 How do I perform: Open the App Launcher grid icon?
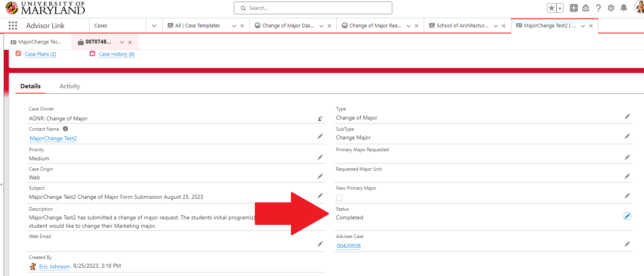pos(13,26)
